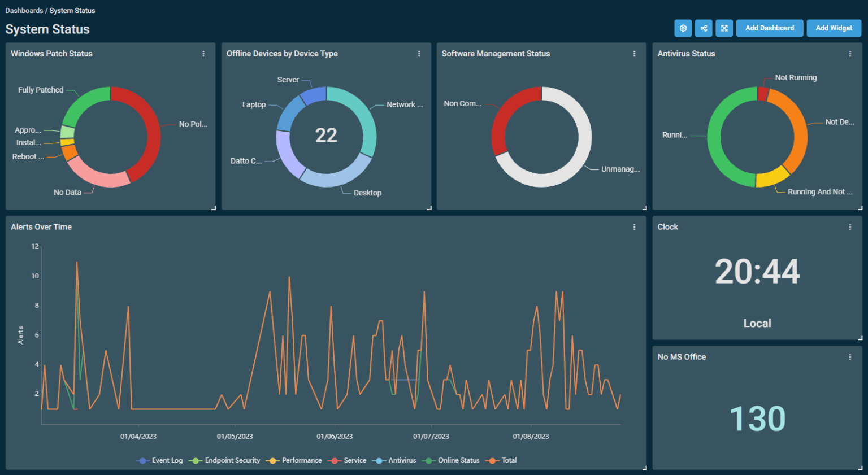Image resolution: width=868 pixels, height=475 pixels.
Task: Enter fullscreen using the expand icon
Action: pos(724,28)
